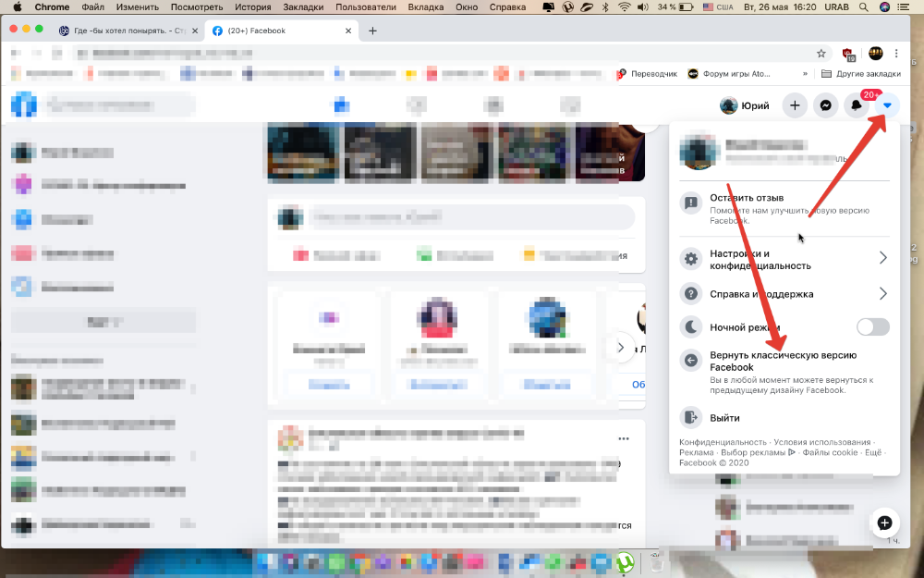The width and height of the screenshot is (924, 578).
Task: Click the Facebook home icon
Action: (x=342, y=105)
